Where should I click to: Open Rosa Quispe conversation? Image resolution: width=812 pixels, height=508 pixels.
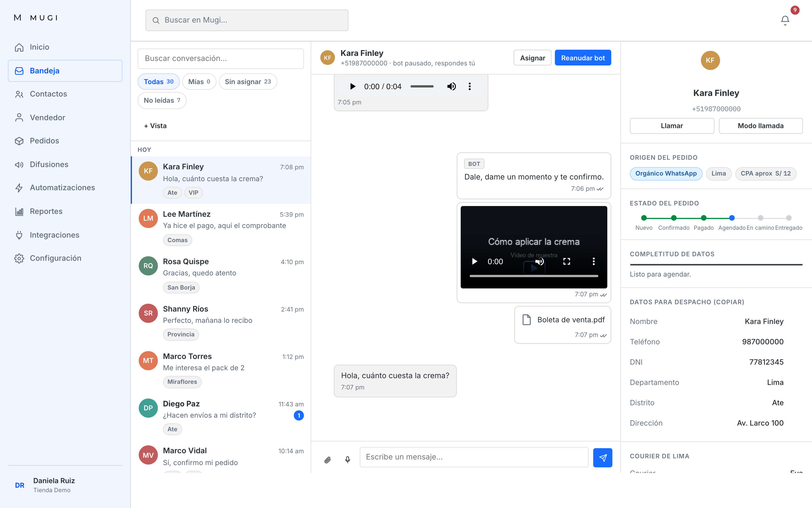pos(221,275)
